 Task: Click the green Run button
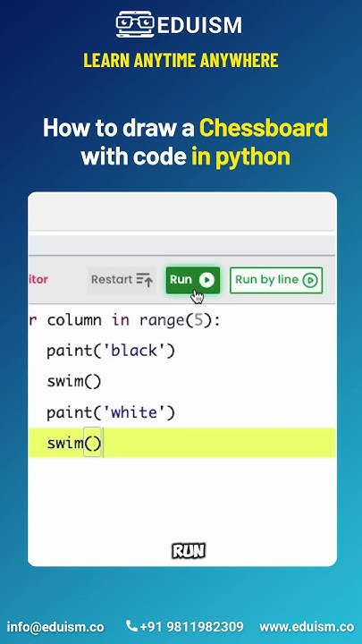(x=192, y=280)
